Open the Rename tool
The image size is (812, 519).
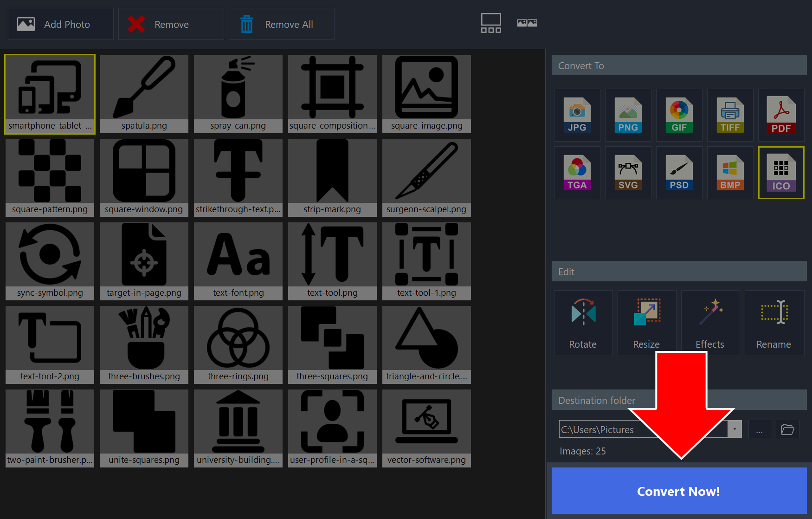pyautogui.click(x=774, y=323)
